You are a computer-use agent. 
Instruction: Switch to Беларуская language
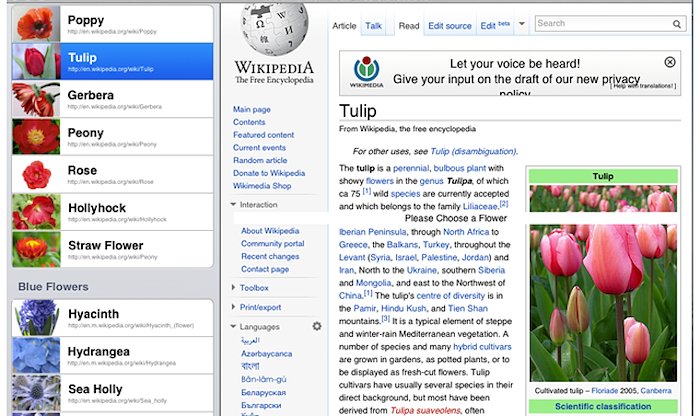(x=263, y=392)
